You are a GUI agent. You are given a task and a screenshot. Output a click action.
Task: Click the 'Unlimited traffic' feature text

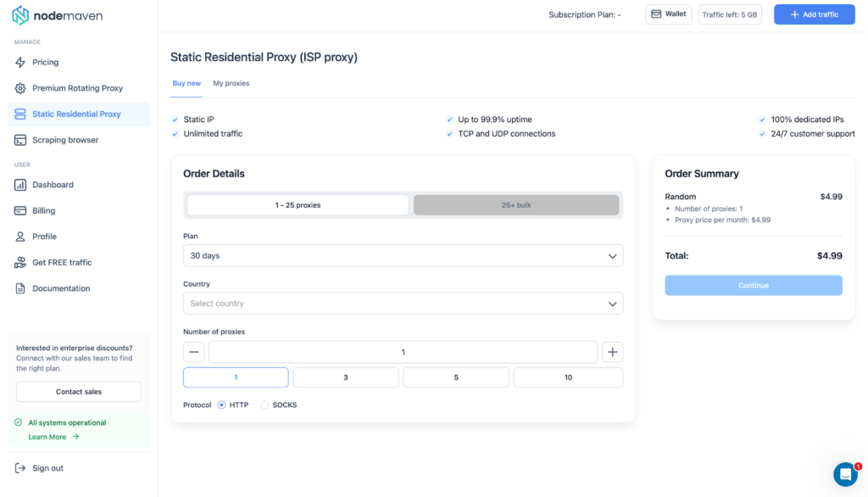point(213,133)
